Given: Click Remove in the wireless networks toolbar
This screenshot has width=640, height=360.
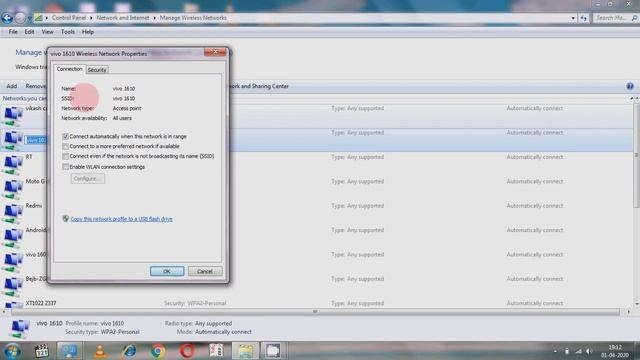Looking at the screenshot, I should coord(36,86).
